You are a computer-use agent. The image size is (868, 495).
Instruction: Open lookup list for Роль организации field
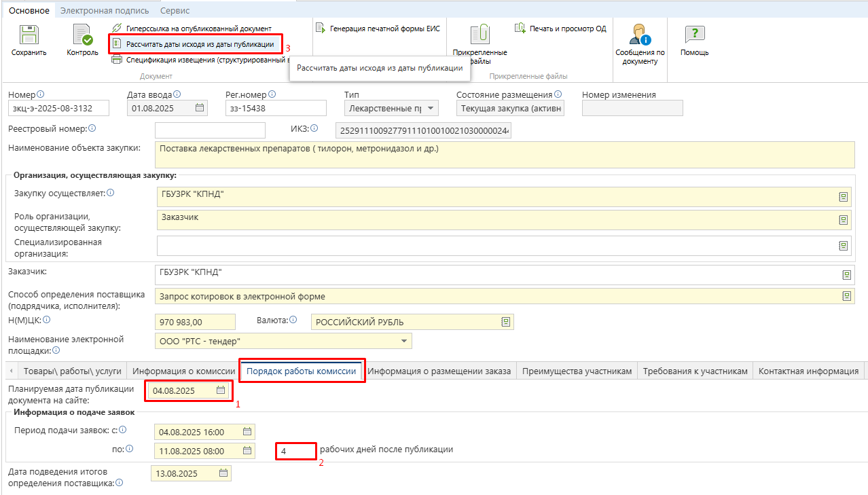click(843, 220)
